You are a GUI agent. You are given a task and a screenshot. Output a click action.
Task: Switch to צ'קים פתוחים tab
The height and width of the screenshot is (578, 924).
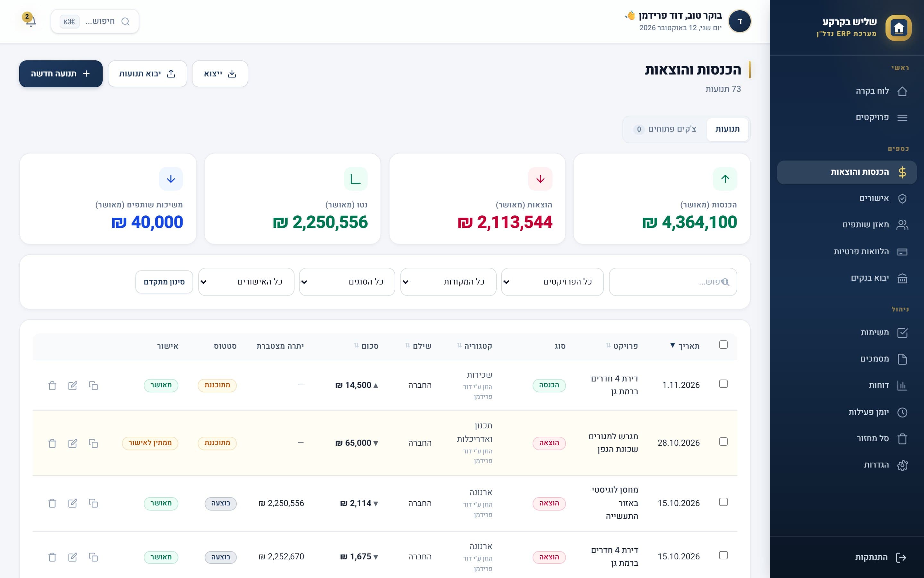pyautogui.click(x=665, y=129)
